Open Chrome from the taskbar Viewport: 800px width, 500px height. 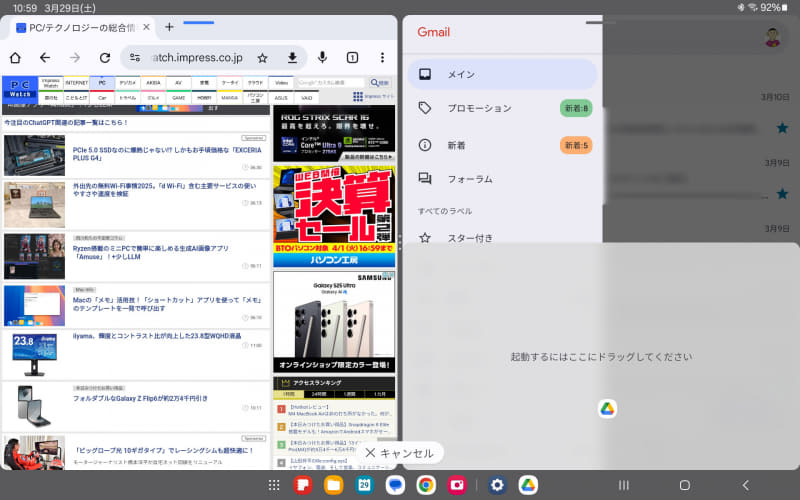(x=426, y=485)
